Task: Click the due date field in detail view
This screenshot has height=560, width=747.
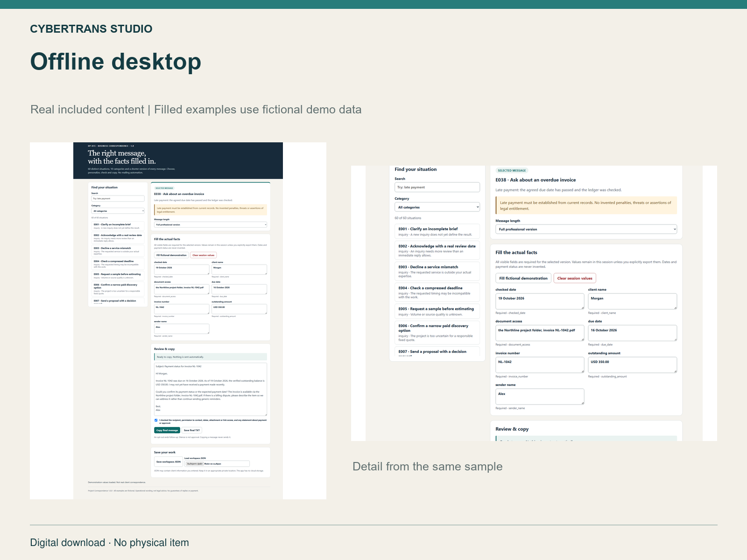Action: click(x=632, y=333)
